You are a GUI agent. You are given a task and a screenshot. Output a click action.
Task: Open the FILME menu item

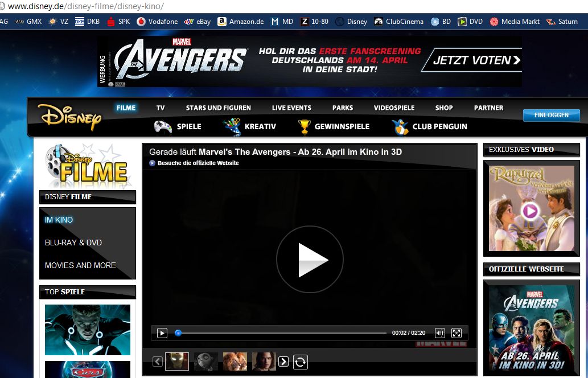(x=126, y=108)
